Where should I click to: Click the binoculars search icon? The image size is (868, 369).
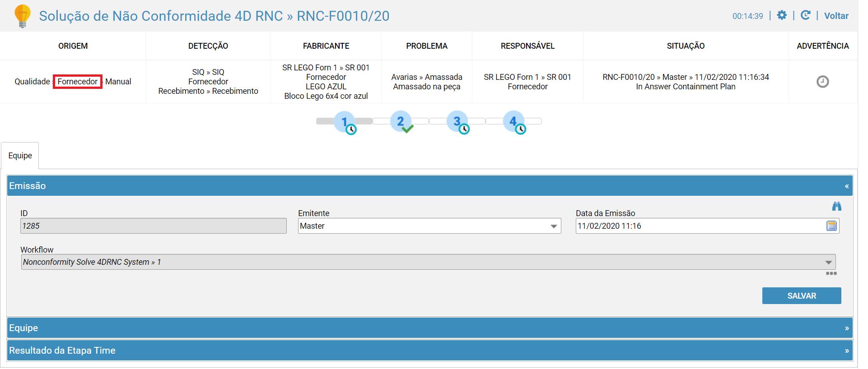tap(836, 206)
